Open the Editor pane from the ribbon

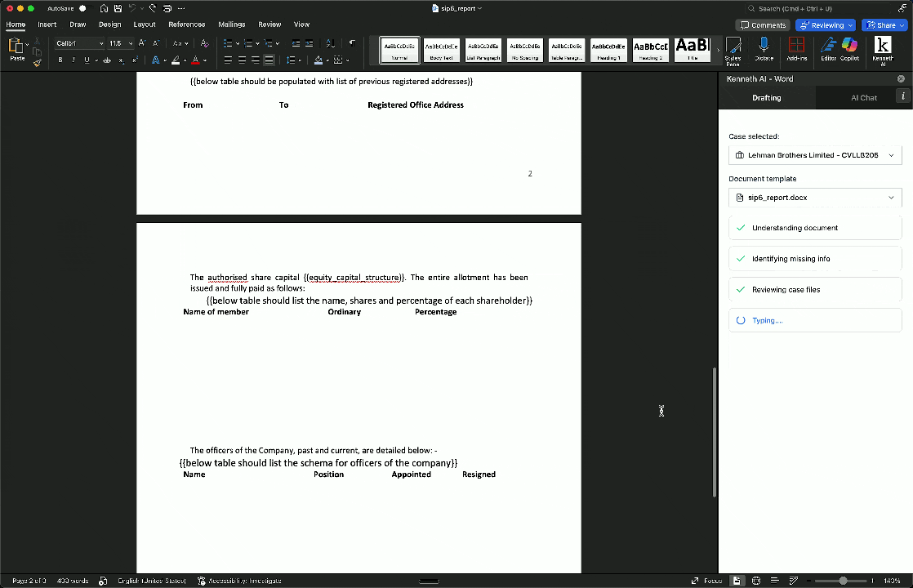point(827,50)
